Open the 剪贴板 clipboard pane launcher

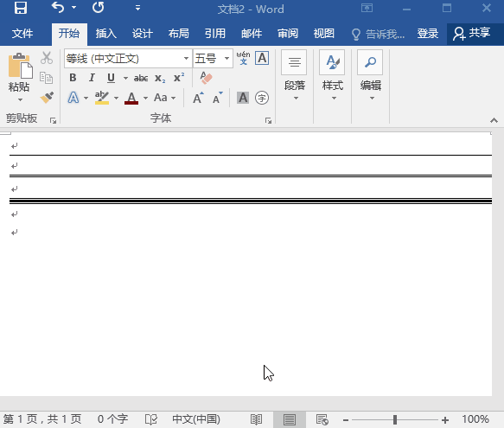click(x=53, y=120)
